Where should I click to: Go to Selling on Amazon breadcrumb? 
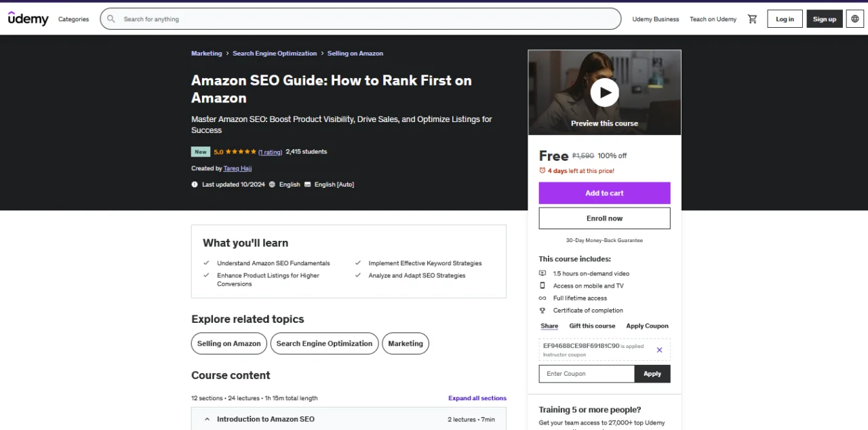coord(355,54)
